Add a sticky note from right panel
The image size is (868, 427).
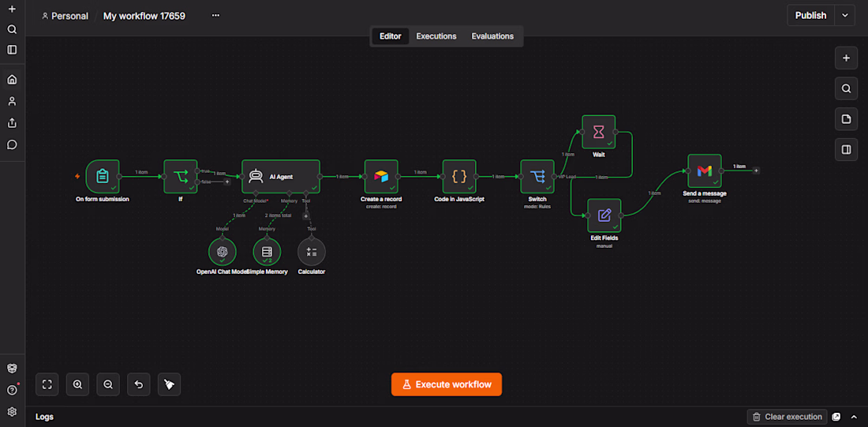click(846, 119)
